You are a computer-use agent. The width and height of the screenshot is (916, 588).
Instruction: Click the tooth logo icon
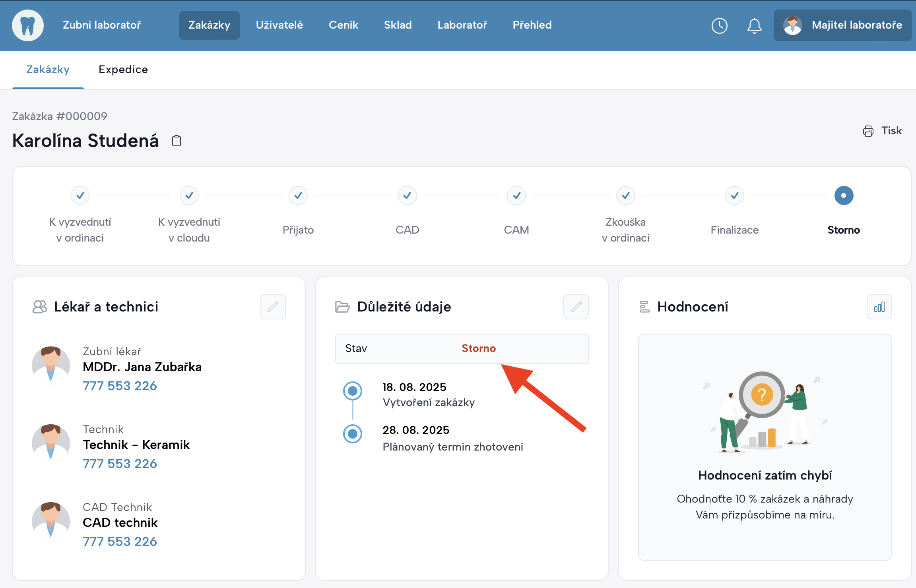(27, 25)
